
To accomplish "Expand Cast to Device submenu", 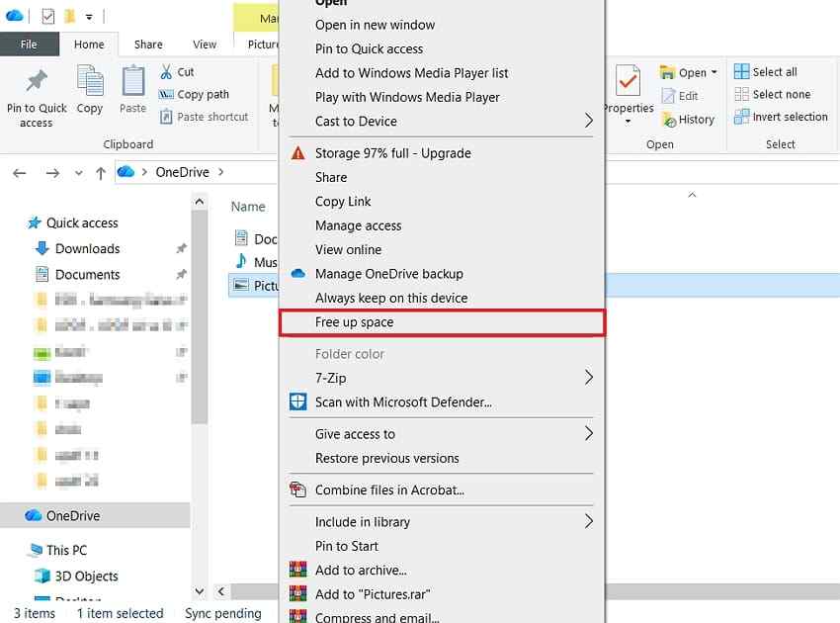I will pyautogui.click(x=588, y=121).
